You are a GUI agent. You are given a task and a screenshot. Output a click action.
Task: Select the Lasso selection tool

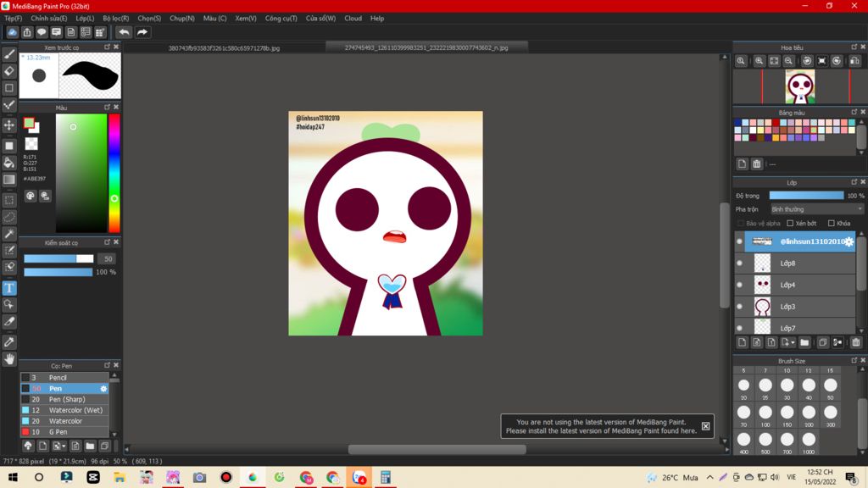9,217
